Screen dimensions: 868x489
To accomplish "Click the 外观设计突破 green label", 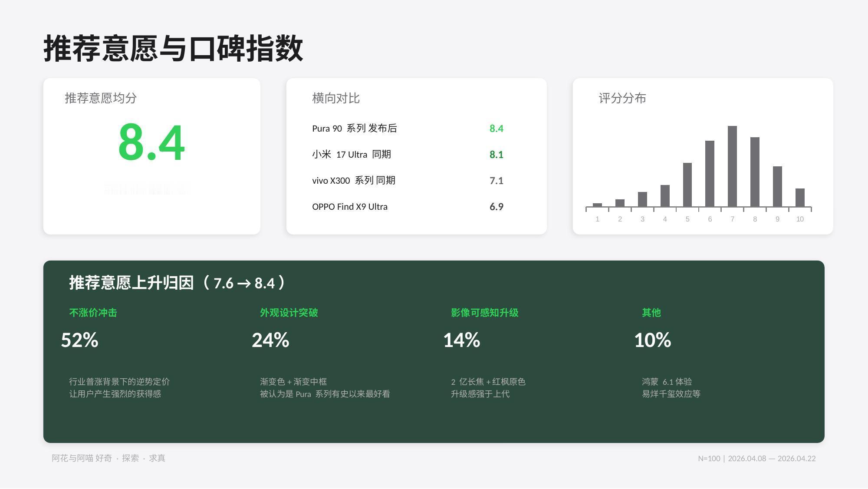I will 289,313.
